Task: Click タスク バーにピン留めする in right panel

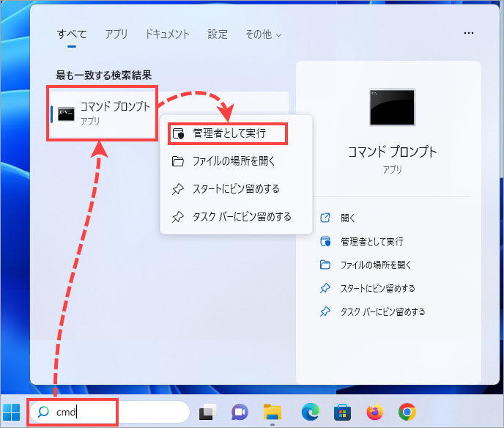Action: (383, 312)
